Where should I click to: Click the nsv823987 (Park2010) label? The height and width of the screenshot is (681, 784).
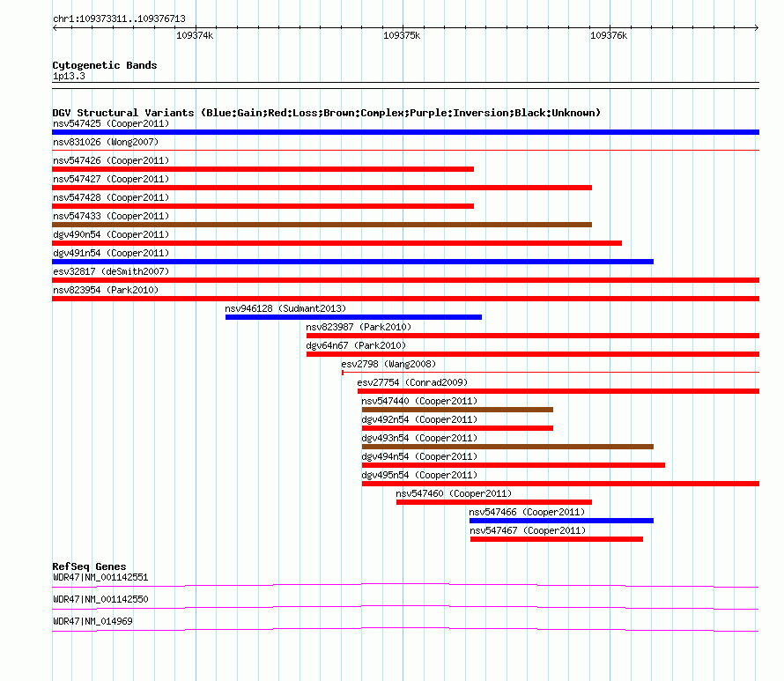[x=359, y=327]
